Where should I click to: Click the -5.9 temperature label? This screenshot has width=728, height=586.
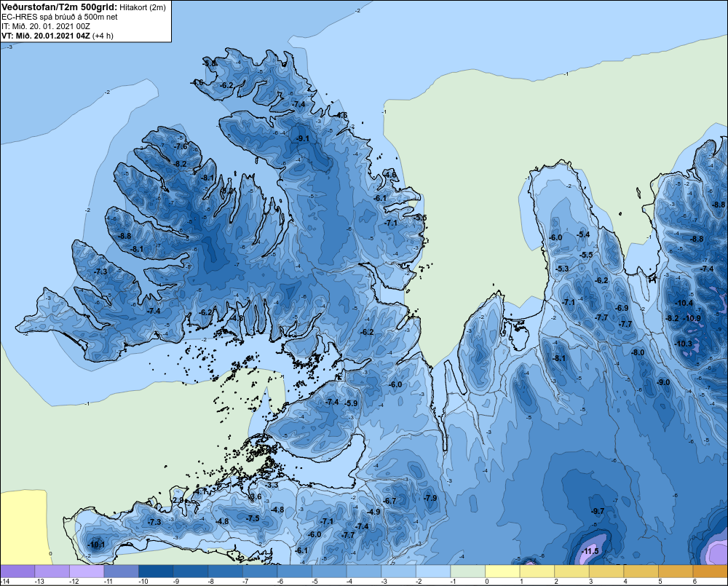click(352, 403)
